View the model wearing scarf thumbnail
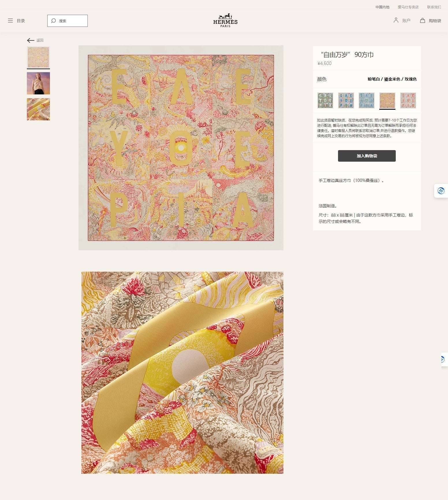 tap(38, 83)
